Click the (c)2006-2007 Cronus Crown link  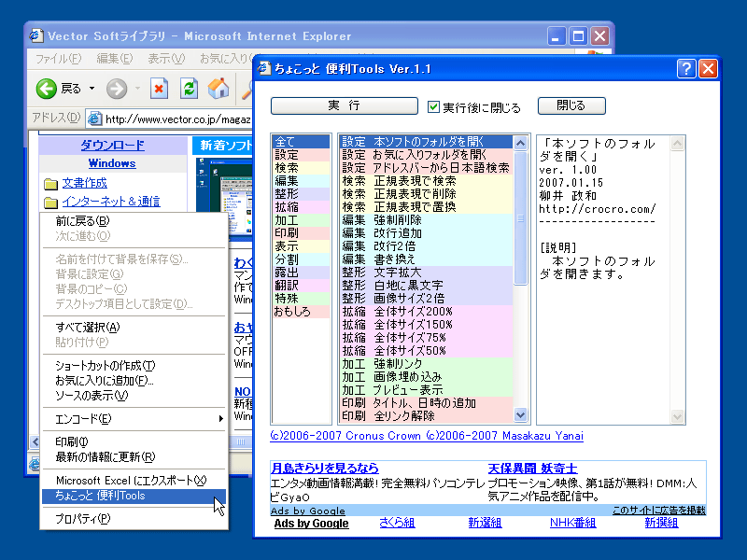click(345, 436)
